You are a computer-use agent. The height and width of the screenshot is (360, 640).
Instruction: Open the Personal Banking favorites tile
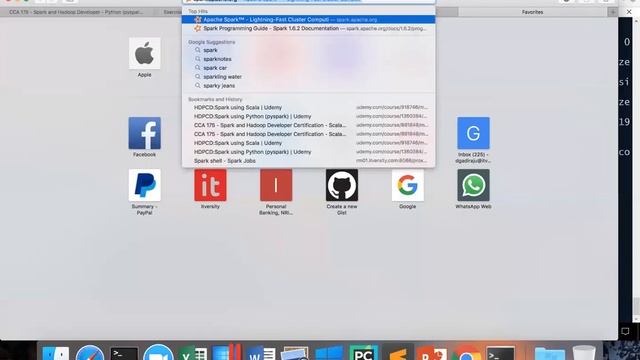pyautogui.click(x=276, y=185)
